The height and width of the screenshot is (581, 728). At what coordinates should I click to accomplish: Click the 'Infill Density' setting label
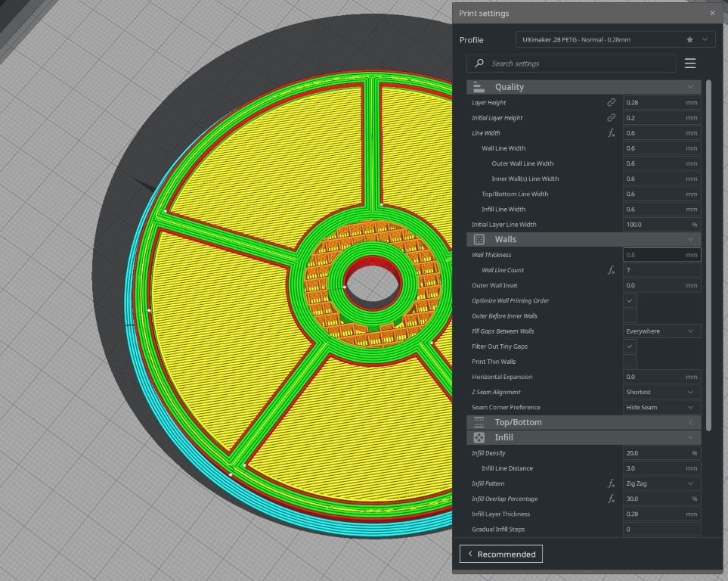(488, 452)
